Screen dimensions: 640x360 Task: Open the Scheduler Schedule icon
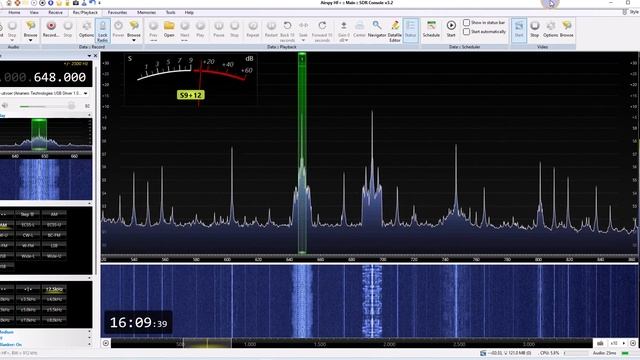[431, 29]
